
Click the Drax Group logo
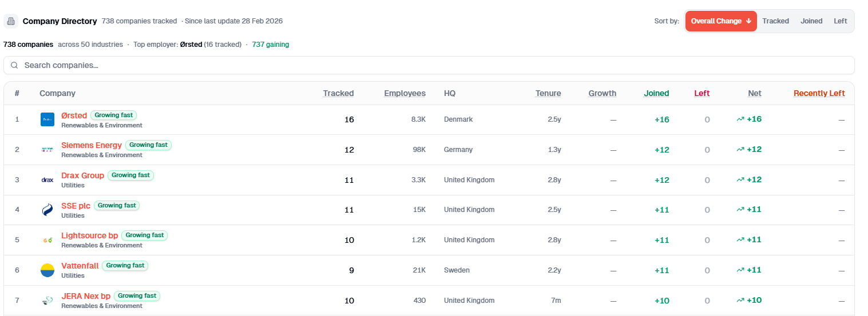point(47,180)
